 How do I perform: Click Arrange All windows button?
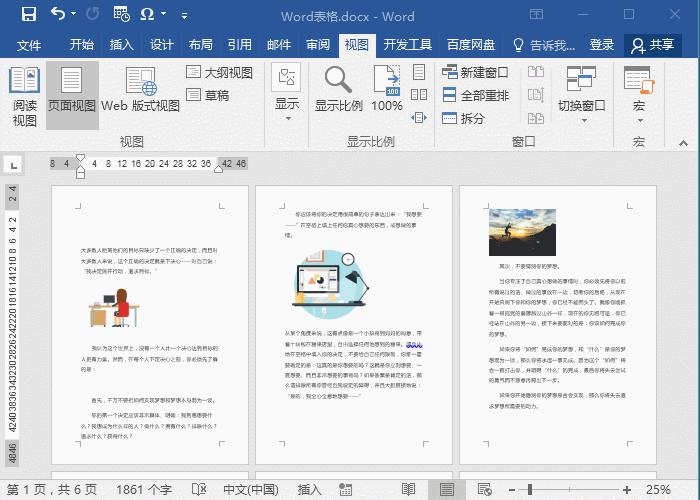tap(474, 95)
